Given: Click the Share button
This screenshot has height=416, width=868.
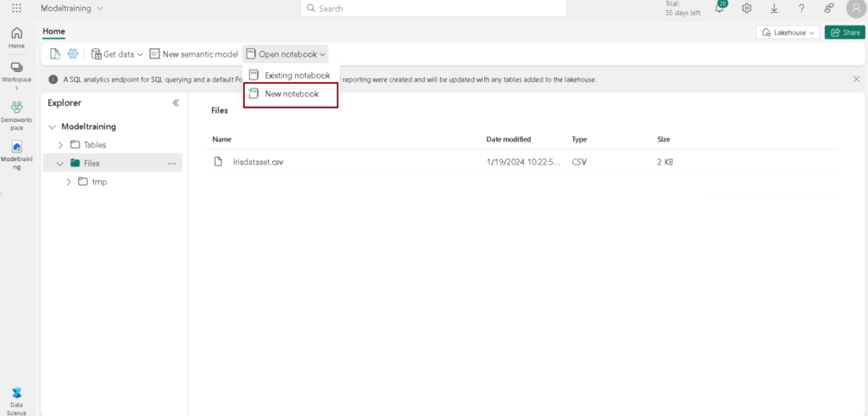Looking at the screenshot, I should 844,32.
